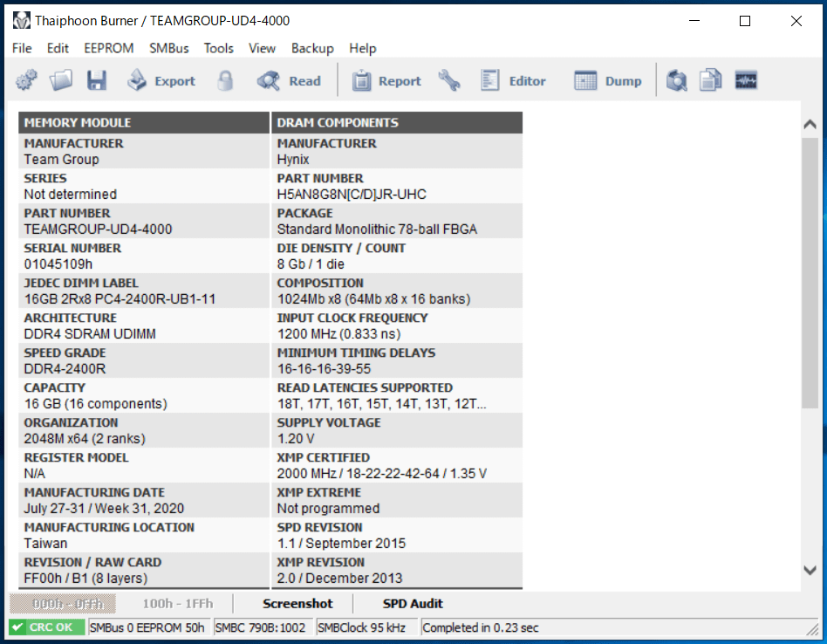The image size is (827, 644).
Task: Switch to the Dump view
Action: (x=608, y=81)
